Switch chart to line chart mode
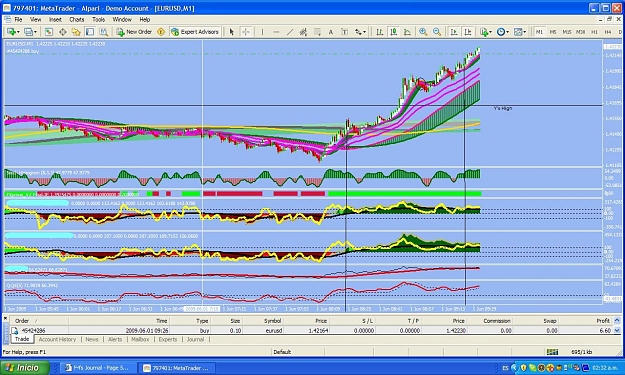625x375 pixels. (x=407, y=32)
